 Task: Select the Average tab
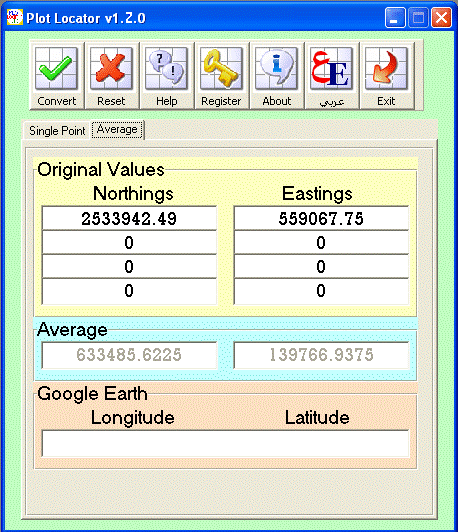(117, 129)
